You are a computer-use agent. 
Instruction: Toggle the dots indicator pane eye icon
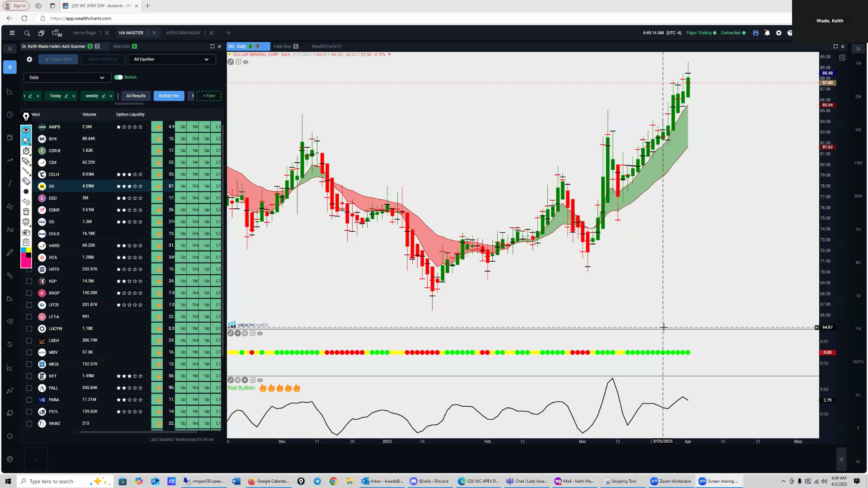(x=260, y=333)
